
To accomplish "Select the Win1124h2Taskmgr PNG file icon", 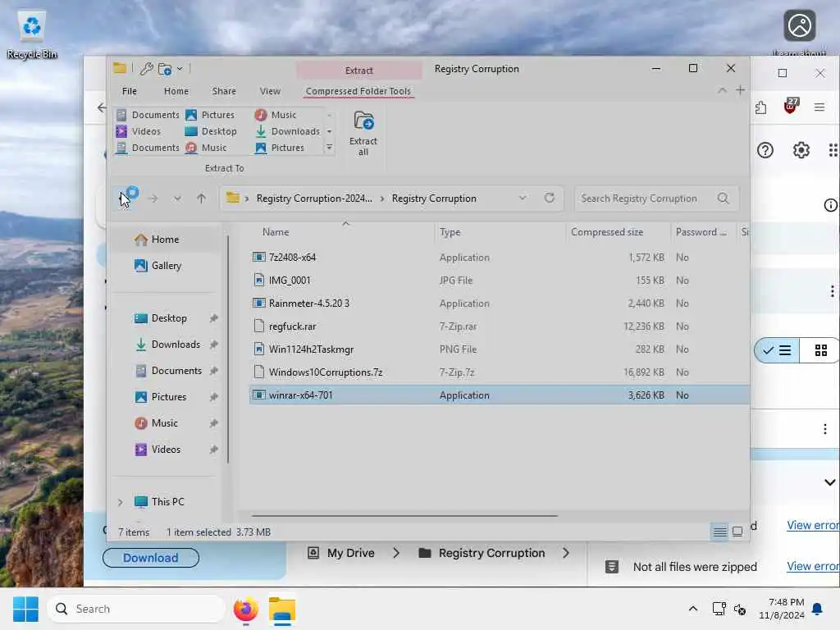I will (258, 349).
